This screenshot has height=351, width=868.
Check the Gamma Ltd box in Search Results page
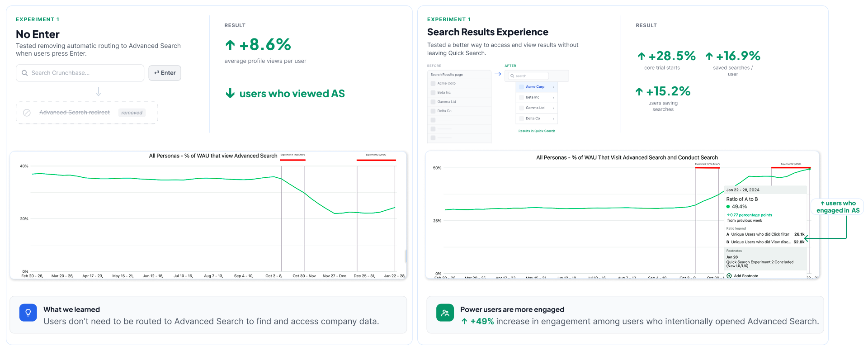(433, 102)
